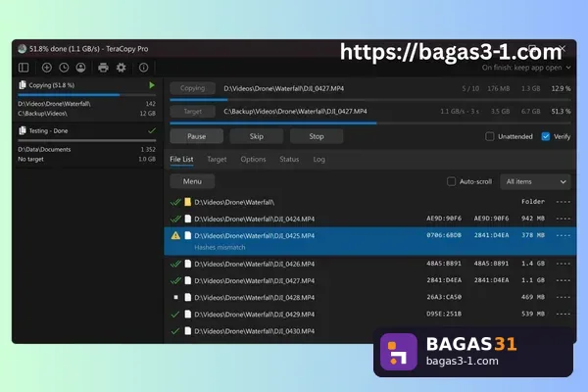Click TeraCopy app icon in title bar
The width and height of the screenshot is (588, 392).
point(23,49)
